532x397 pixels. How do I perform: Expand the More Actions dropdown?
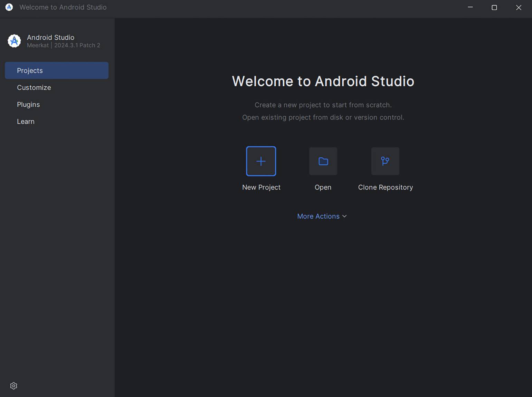click(322, 216)
